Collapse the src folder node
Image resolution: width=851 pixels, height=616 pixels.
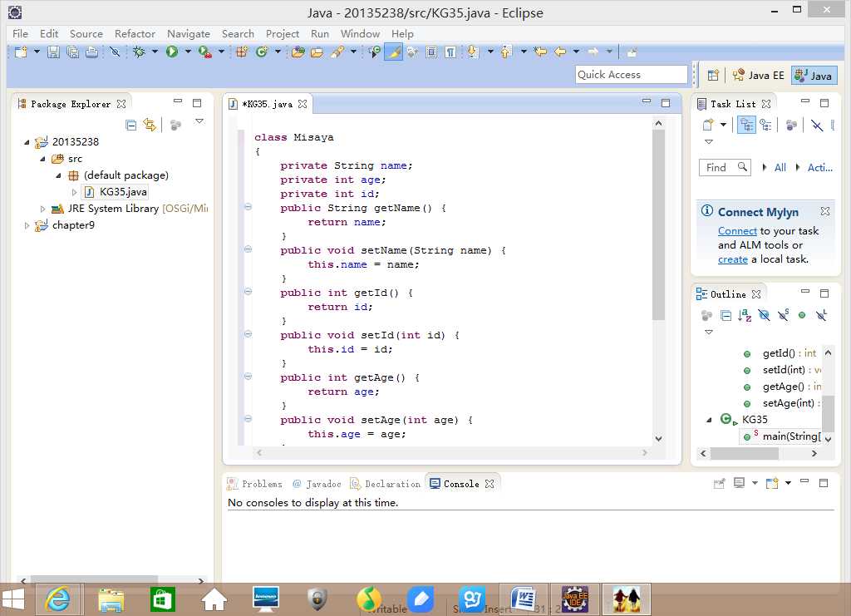43,159
